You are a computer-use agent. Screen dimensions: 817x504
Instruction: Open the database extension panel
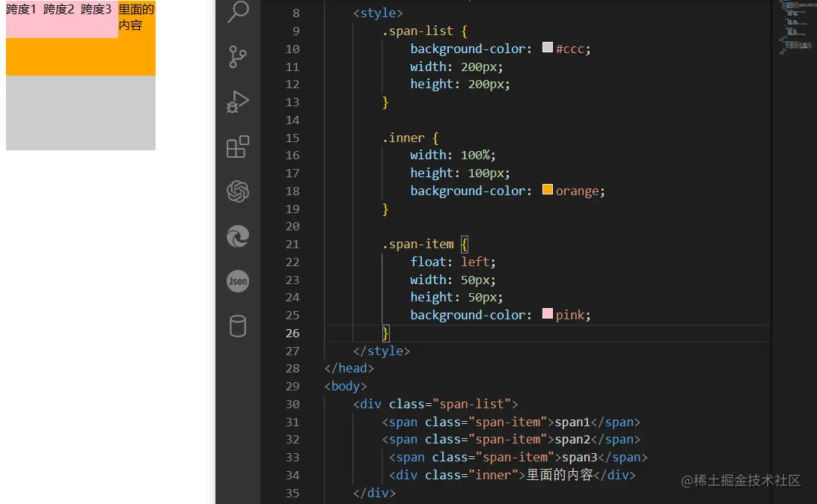point(238,326)
